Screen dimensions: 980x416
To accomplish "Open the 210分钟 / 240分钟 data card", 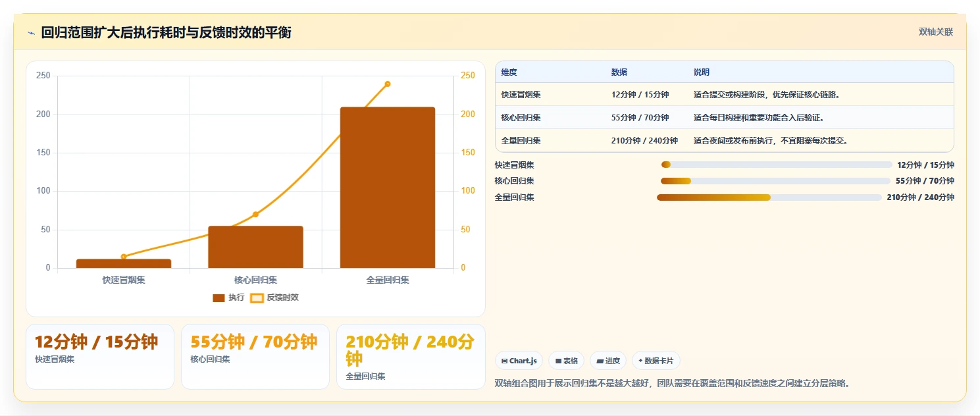I will click(411, 357).
